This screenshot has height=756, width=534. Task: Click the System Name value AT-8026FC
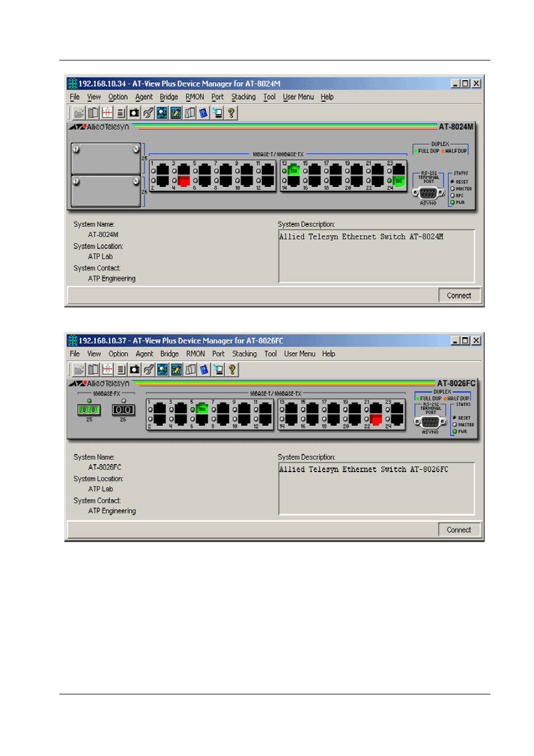point(105,467)
